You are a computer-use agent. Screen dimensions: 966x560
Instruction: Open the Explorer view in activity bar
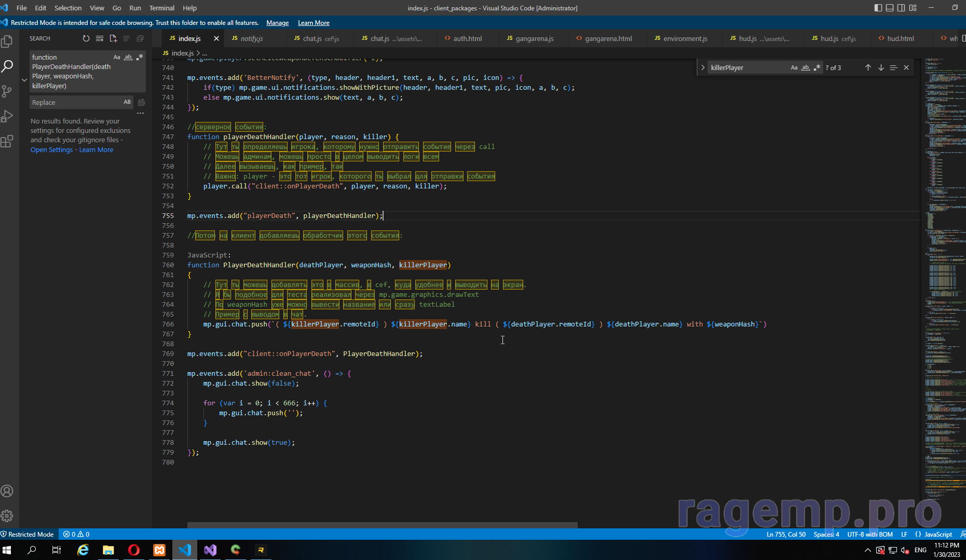(x=7, y=42)
